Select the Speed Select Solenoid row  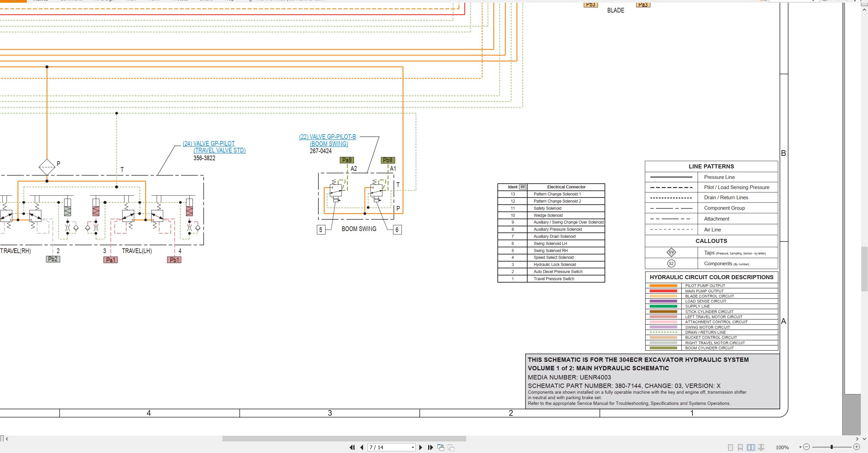point(551,258)
